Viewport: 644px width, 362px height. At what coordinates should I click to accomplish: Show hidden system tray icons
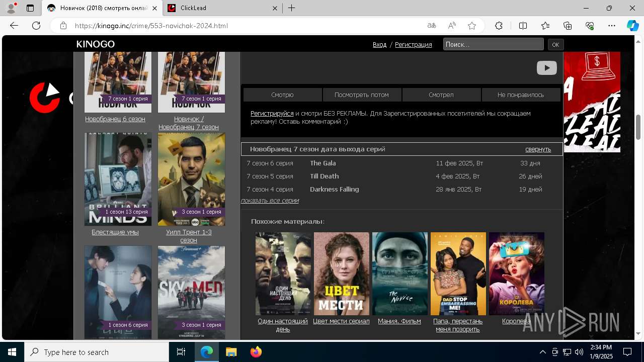[542, 352]
